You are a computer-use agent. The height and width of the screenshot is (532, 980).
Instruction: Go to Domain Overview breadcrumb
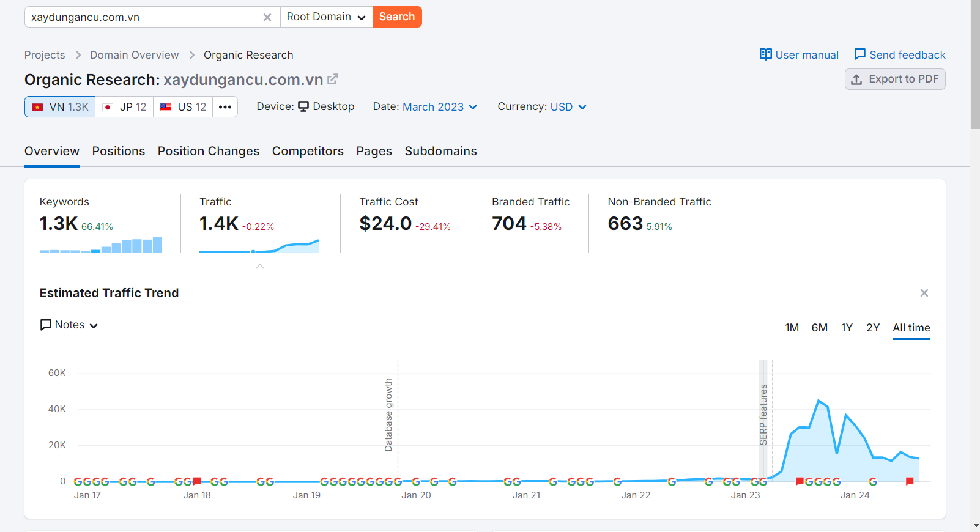coord(135,55)
